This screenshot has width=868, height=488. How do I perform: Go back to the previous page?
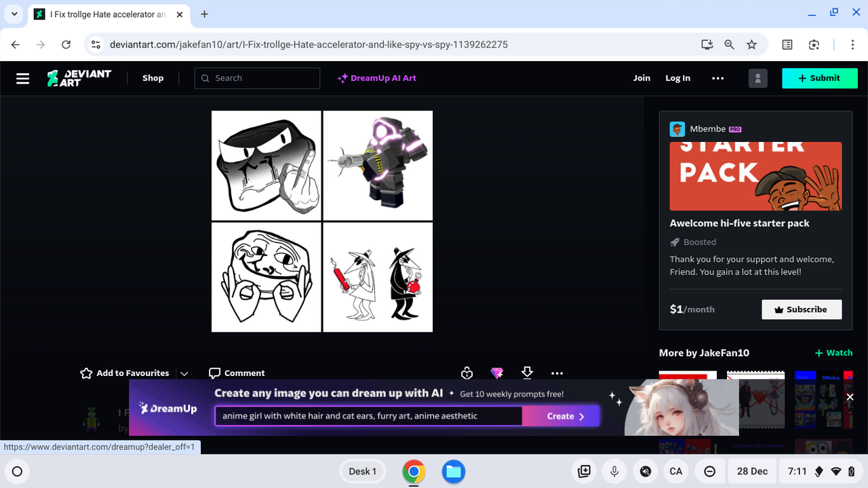(x=16, y=45)
